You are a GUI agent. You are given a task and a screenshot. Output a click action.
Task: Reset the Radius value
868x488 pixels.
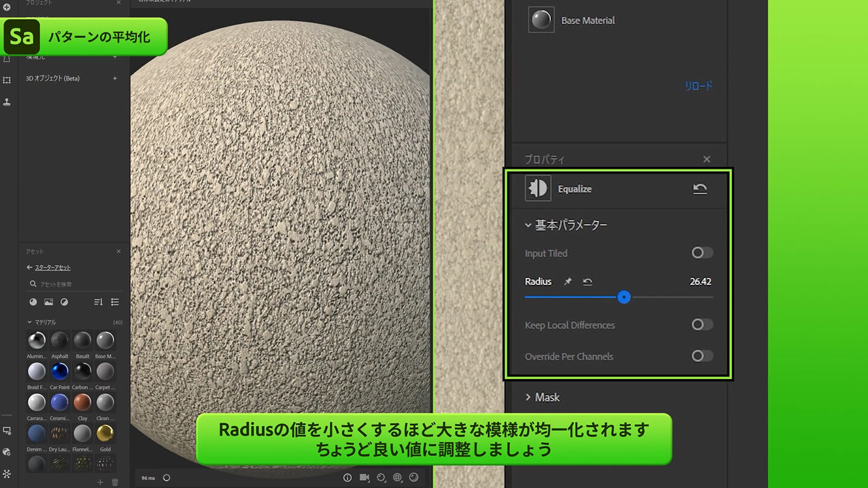coord(588,281)
